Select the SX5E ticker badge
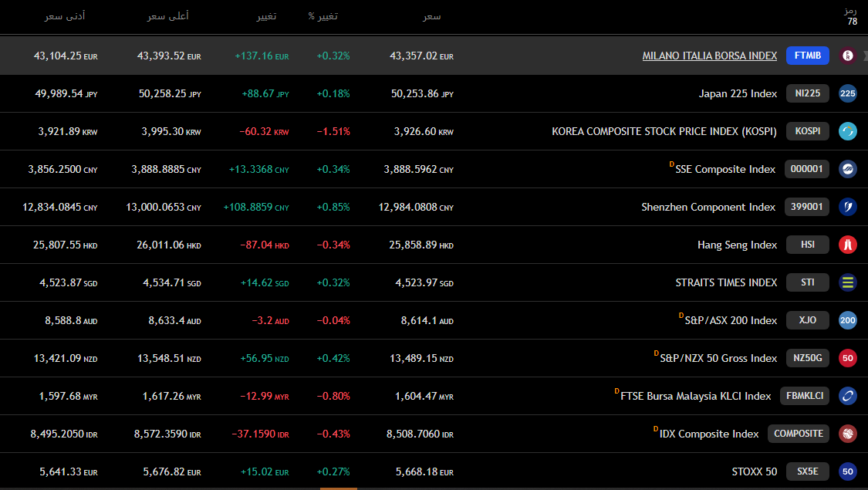 (x=808, y=471)
